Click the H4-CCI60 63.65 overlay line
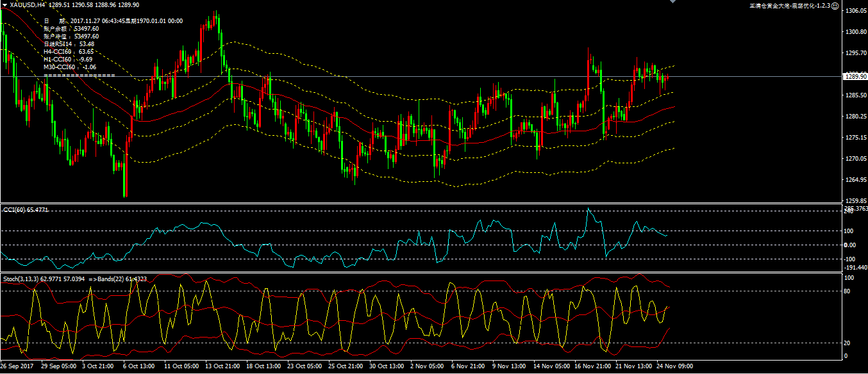Image resolution: width=868 pixels, height=374 pixels. pos(69,52)
